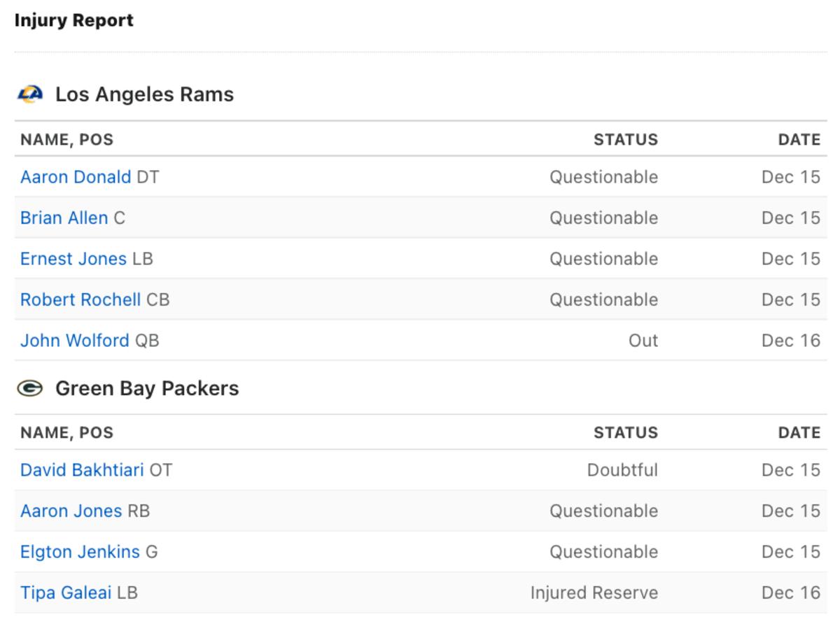Open Brian Allen's player link
The height and width of the screenshot is (626, 840).
click(64, 218)
